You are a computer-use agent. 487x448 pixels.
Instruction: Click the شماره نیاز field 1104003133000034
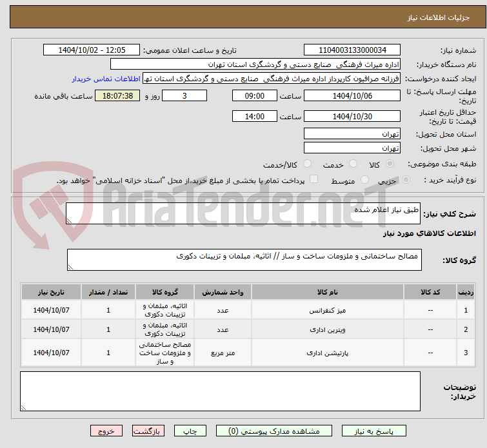pyautogui.click(x=352, y=50)
